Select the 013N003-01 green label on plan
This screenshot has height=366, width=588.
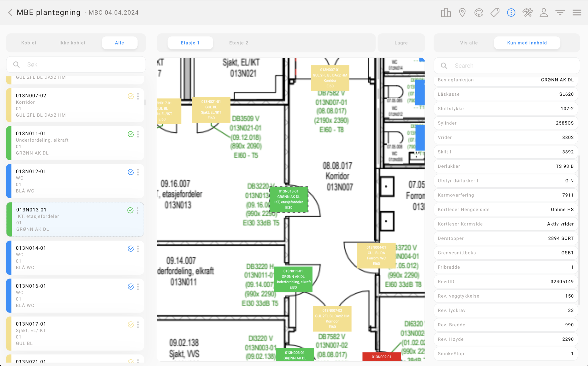[295, 355]
